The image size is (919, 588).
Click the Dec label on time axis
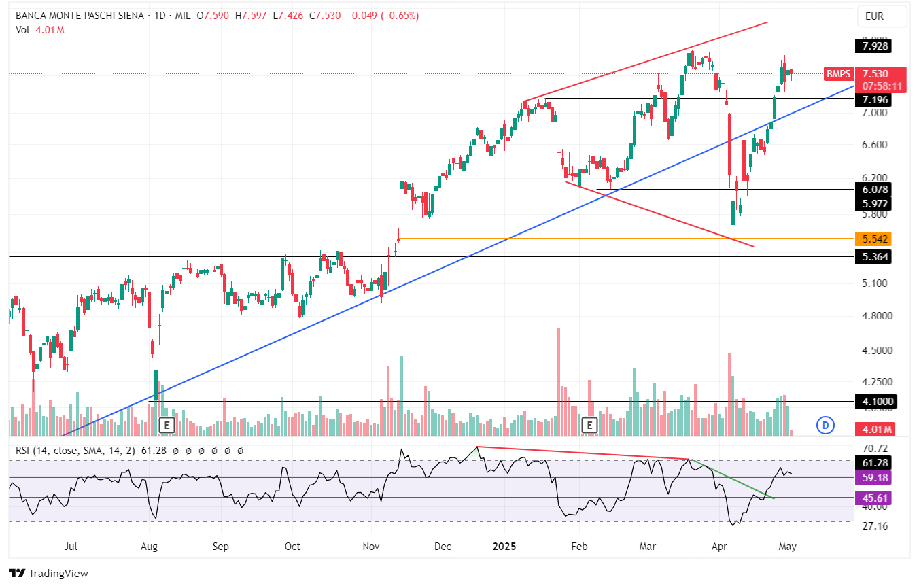point(443,546)
